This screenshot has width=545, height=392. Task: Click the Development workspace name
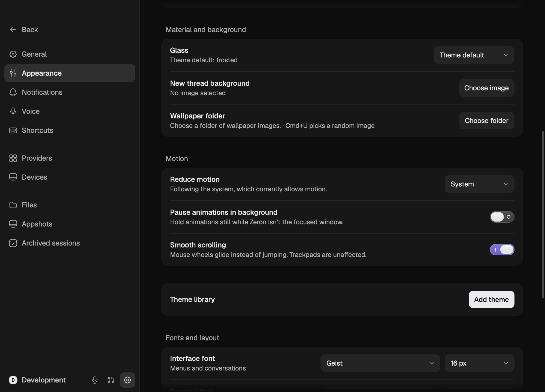click(x=44, y=380)
